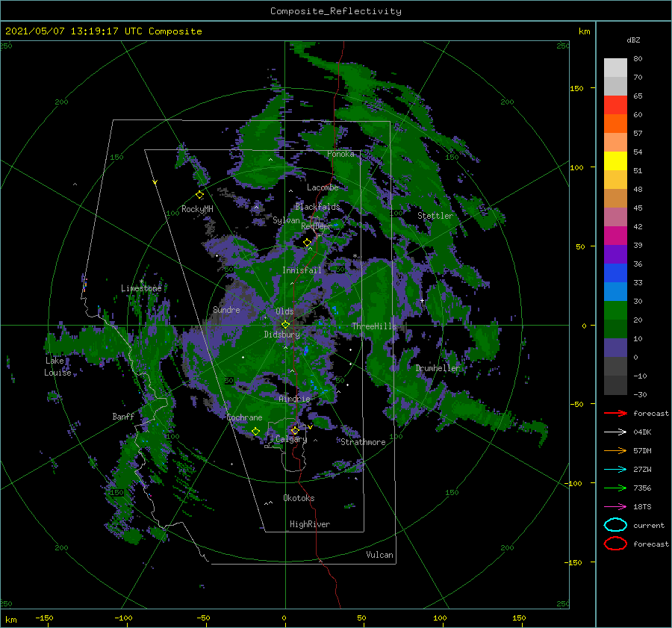The width and height of the screenshot is (672, 628).
Task: Select the slate purple 0-10 dBZ swatch
Action: 615,348
